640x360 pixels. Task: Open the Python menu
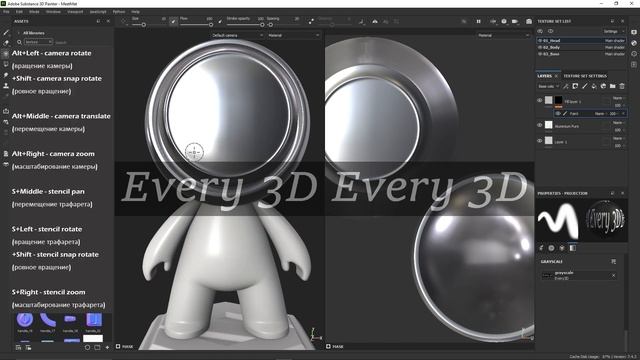coord(119,12)
